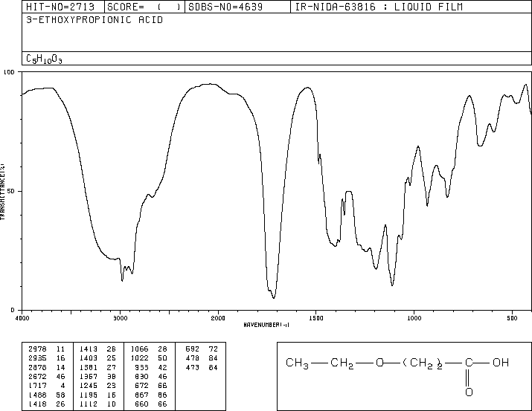This screenshot has height=411, width=532.
Task: Select the 1000 x-axis tick label
Action: pos(414,318)
